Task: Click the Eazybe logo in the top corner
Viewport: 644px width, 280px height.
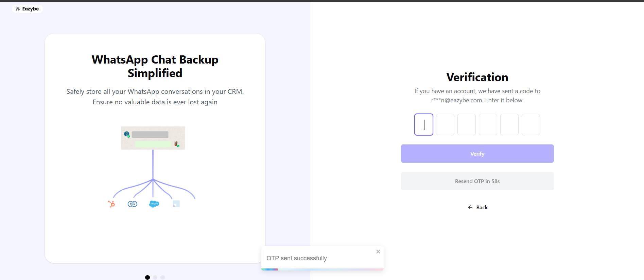Action: (27, 8)
